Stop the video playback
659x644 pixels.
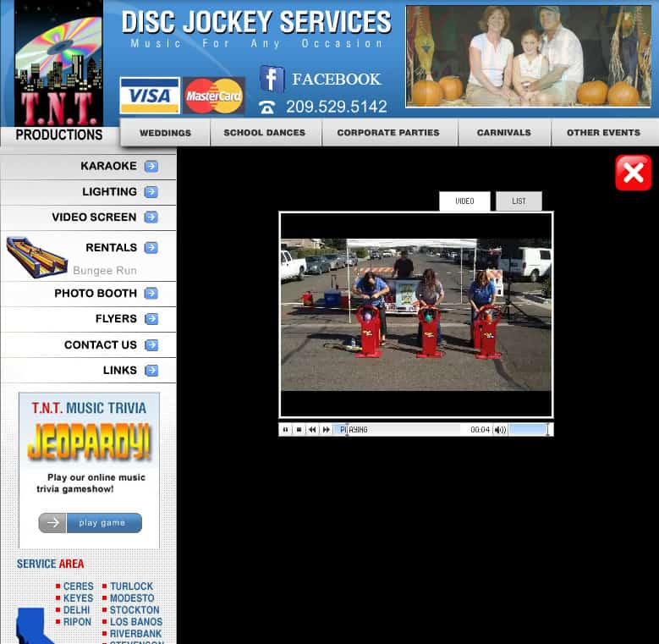tap(299, 430)
